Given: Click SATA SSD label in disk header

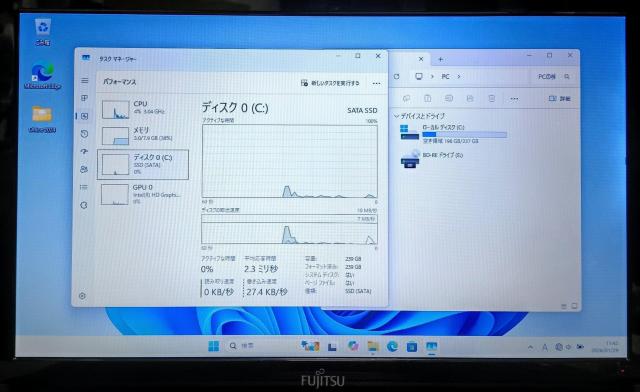Looking at the screenshot, I should pos(362,110).
